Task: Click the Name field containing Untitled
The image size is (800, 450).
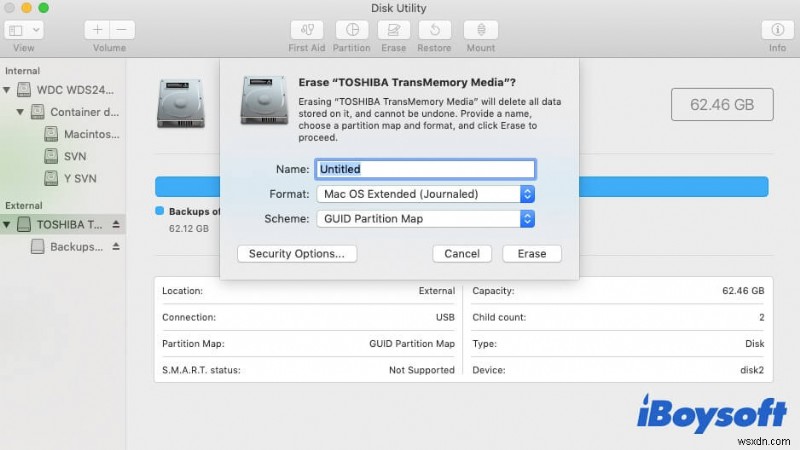Action: tap(425, 169)
